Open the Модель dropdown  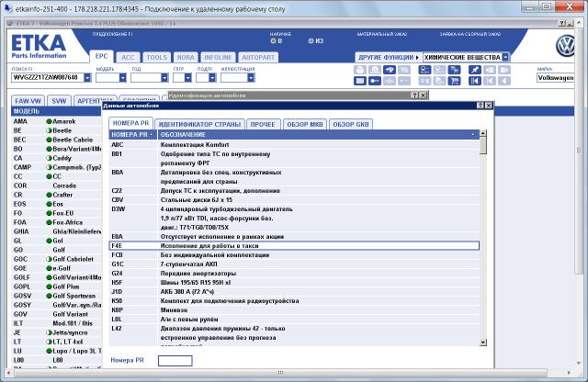(x=122, y=78)
